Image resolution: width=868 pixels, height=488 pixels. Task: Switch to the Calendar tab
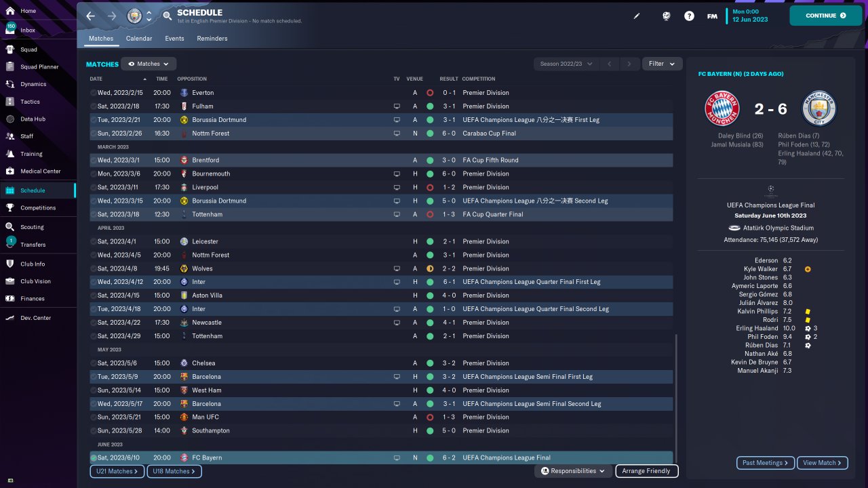pyautogui.click(x=139, y=39)
